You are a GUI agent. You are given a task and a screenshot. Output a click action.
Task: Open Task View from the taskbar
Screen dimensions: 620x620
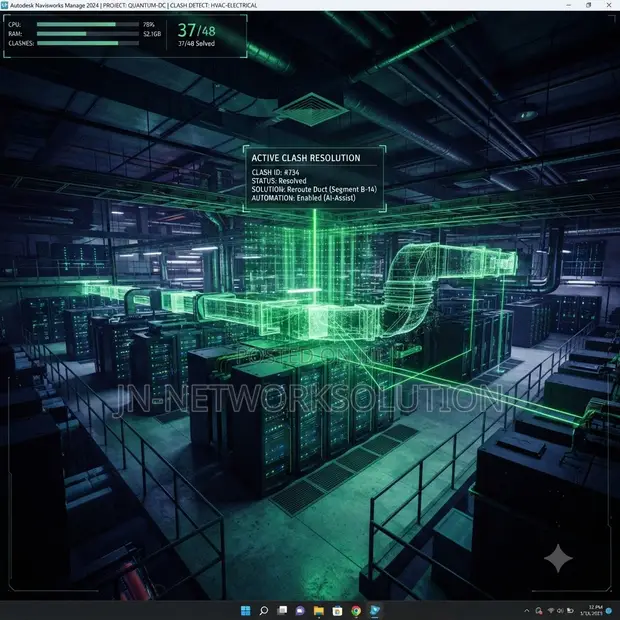click(x=282, y=611)
